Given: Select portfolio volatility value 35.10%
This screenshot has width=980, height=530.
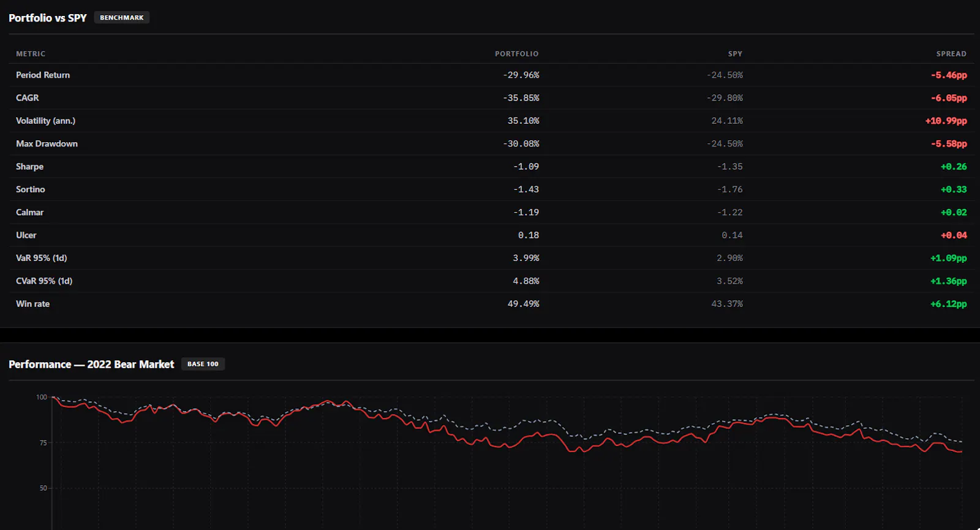Looking at the screenshot, I should [524, 121].
